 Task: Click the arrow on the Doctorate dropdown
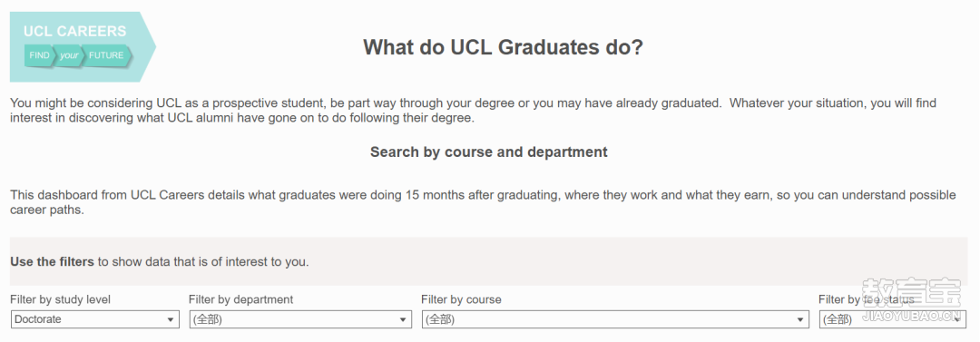point(170,320)
